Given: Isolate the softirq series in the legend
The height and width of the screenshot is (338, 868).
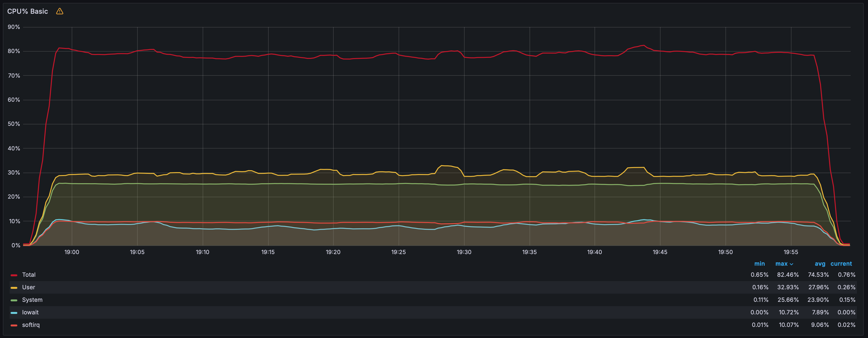Looking at the screenshot, I should click(31, 324).
